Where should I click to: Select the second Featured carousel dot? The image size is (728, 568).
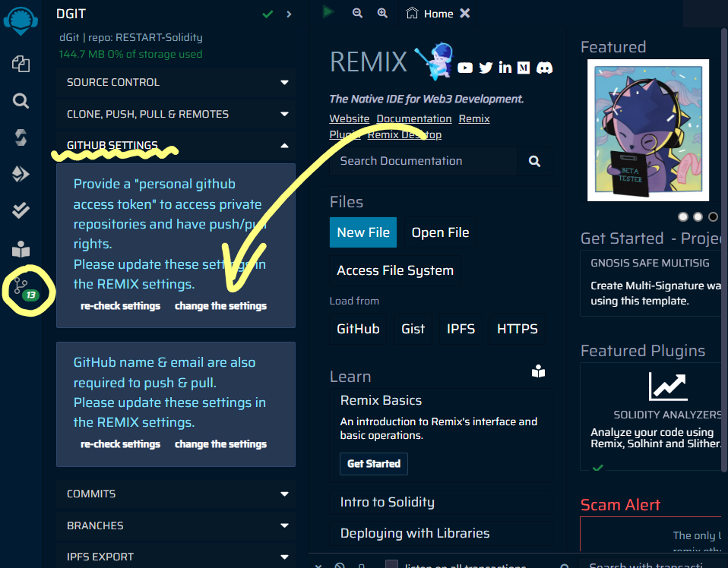[x=698, y=216]
